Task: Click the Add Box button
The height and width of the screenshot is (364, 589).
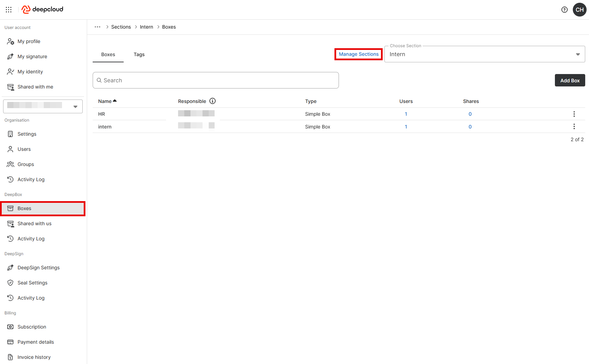Action: (x=570, y=80)
